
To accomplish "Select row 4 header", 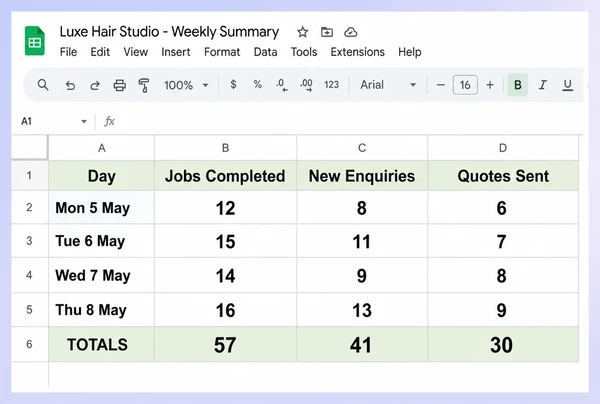I will tap(29, 275).
